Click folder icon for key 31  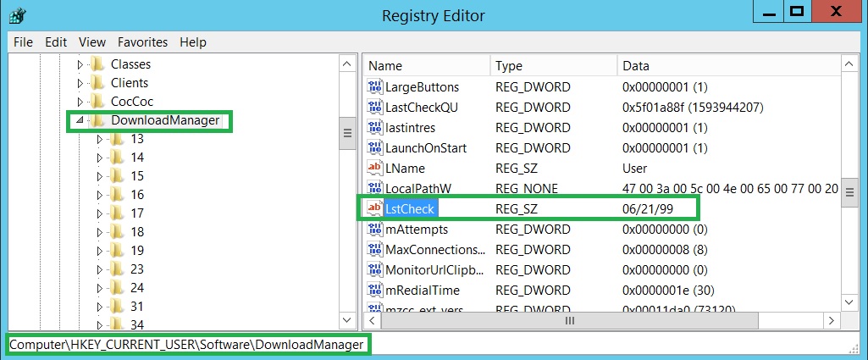[117, 307]
